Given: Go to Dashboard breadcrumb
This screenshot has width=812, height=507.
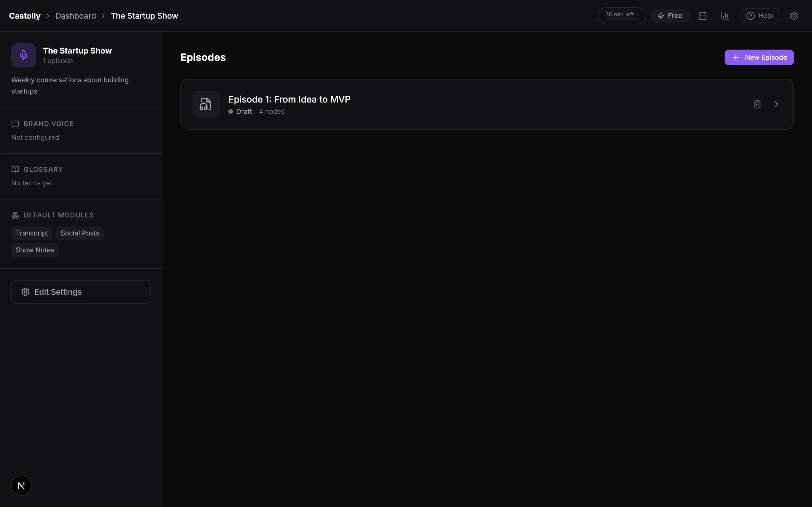Looking at the screenshot, I should click(76, 16).
